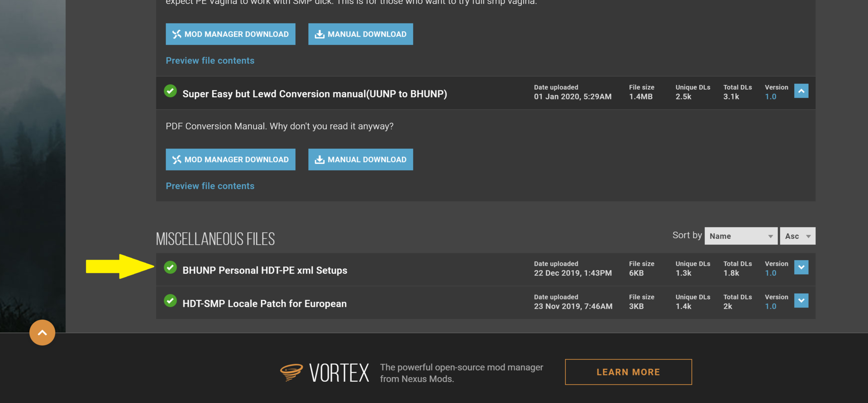The image size is (868, 403).
Task: Click the 22 Dec 2019, 1:43PM upload date
Action: click(573, 273)
